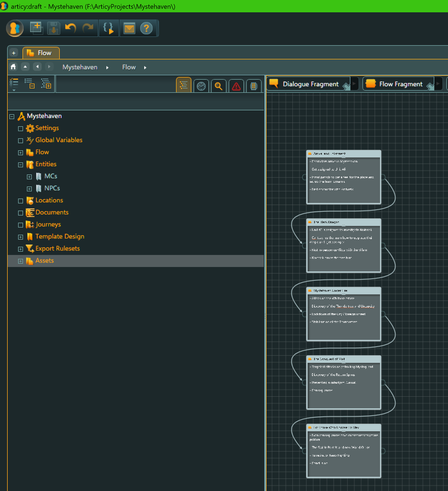Select the NPCs folder
The height and width of the screenshot is (491, 448).
52,188
